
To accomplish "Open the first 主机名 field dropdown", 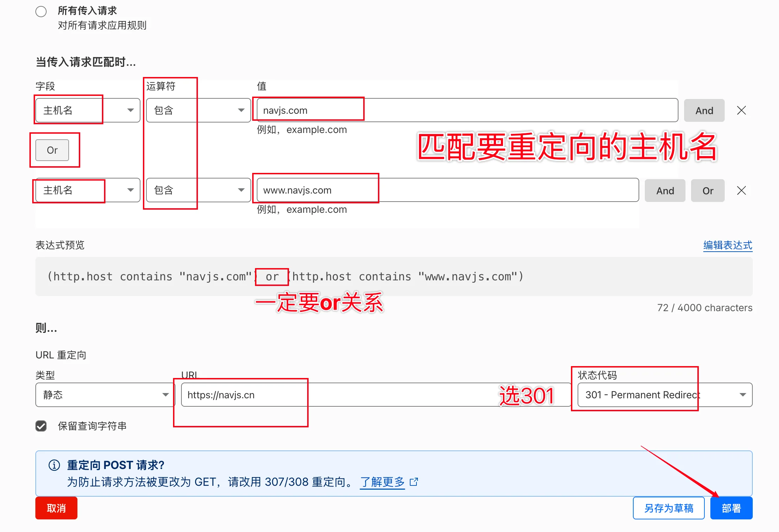I will tap(88, 110).
